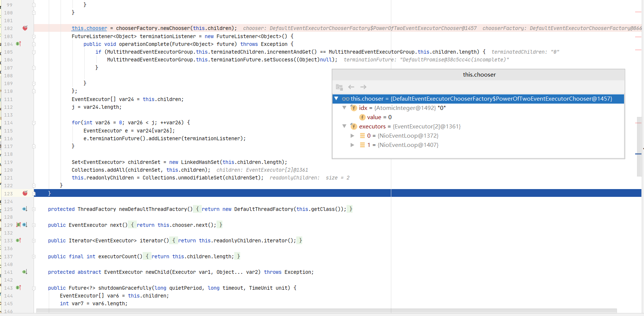The image size is (644, 316).
Task: Click 'DefaultThreadFactory' on line 125
Action: 264,209
